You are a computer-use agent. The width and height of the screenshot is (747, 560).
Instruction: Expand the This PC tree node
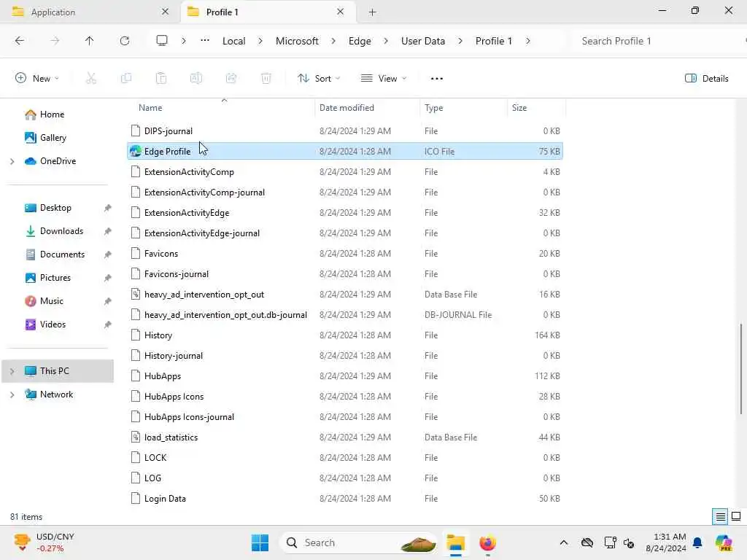tap(12, 371)
